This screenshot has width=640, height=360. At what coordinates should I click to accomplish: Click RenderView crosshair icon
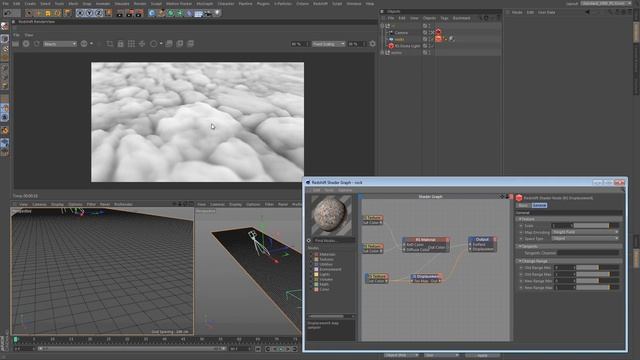(x=142, y=44)
